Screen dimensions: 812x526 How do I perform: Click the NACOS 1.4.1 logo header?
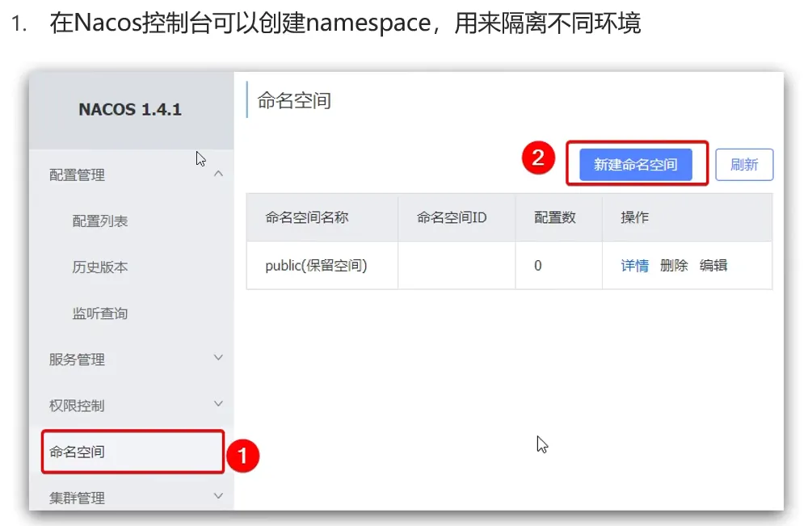tap(130, 109)
